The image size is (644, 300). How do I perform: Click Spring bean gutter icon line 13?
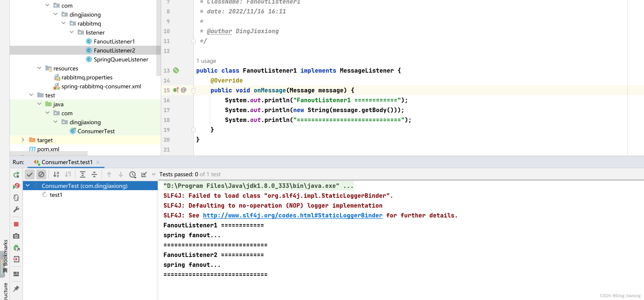pyautogui.click(x=176, y=71)
